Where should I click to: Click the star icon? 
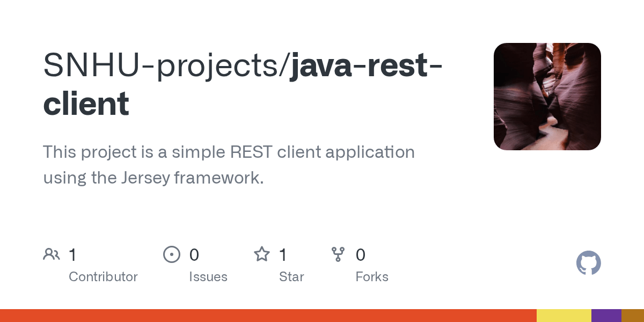click(262, 254)
